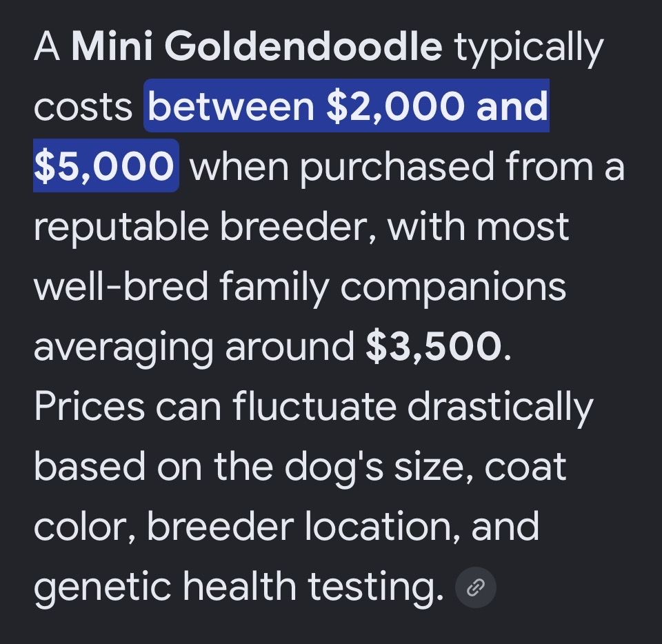Click the highlighted "$5,000" amount
This screenshot has height=644, width=662.
pyautogui.click(x=104, y=165)
